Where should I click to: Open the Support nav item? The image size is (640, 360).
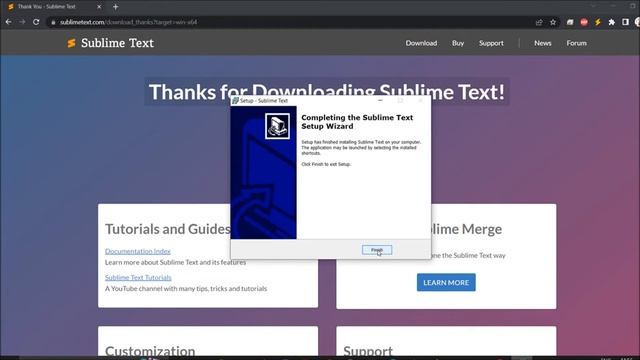coord(491,43)
